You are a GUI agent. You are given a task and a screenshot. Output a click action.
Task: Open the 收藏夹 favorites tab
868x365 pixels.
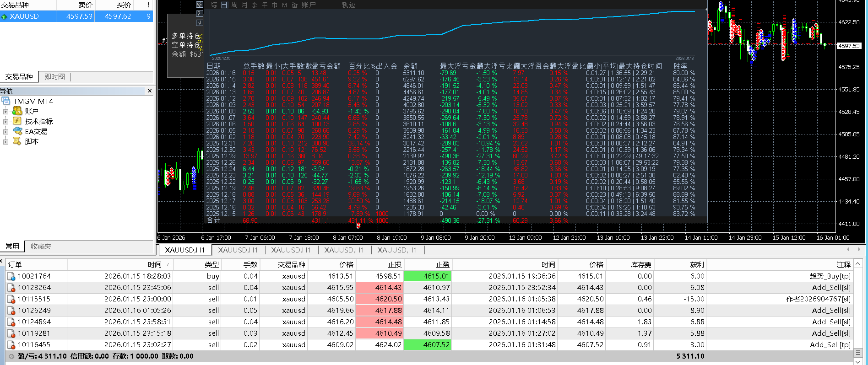click(41, 247)
